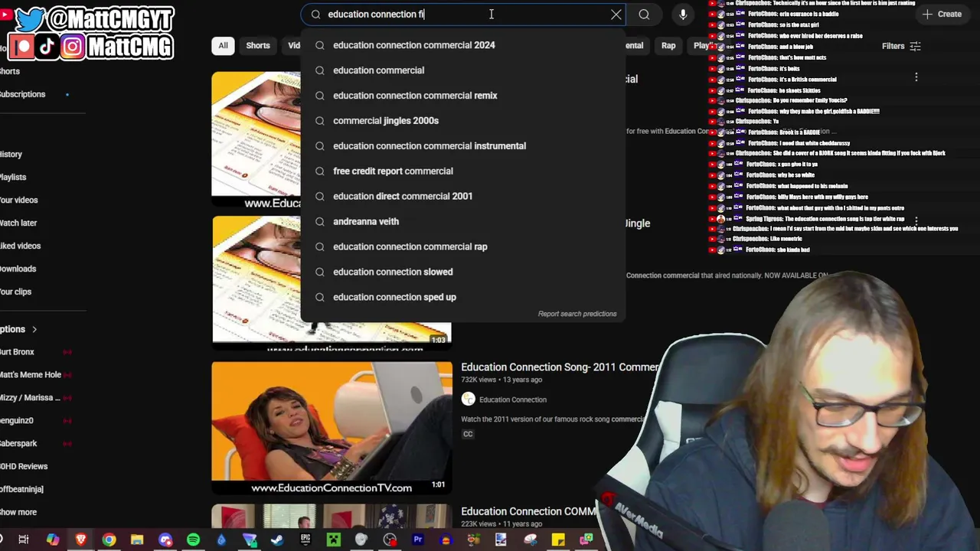Open File Explorer from the taskbar
This screenshot has width=980, height=551.
tap(137, 540)
